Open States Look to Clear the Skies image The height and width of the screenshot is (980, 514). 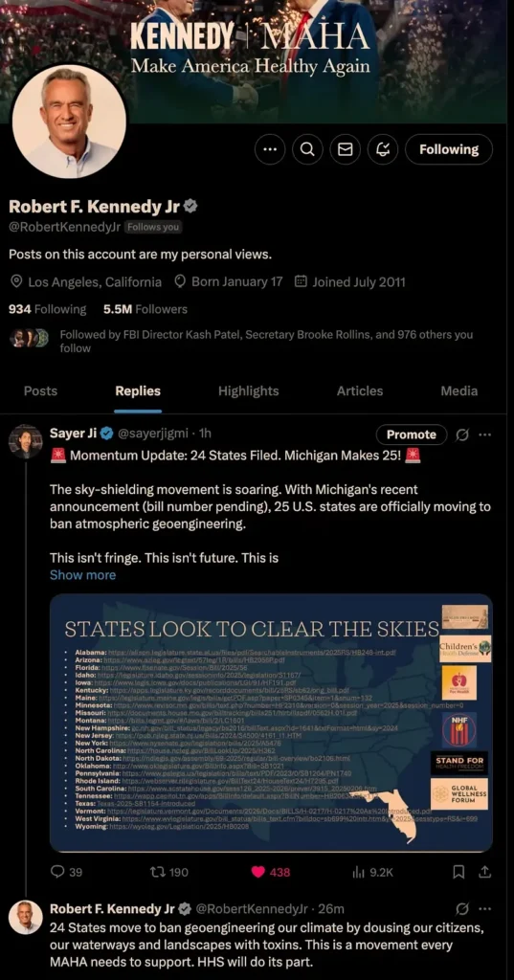(271, 723)
